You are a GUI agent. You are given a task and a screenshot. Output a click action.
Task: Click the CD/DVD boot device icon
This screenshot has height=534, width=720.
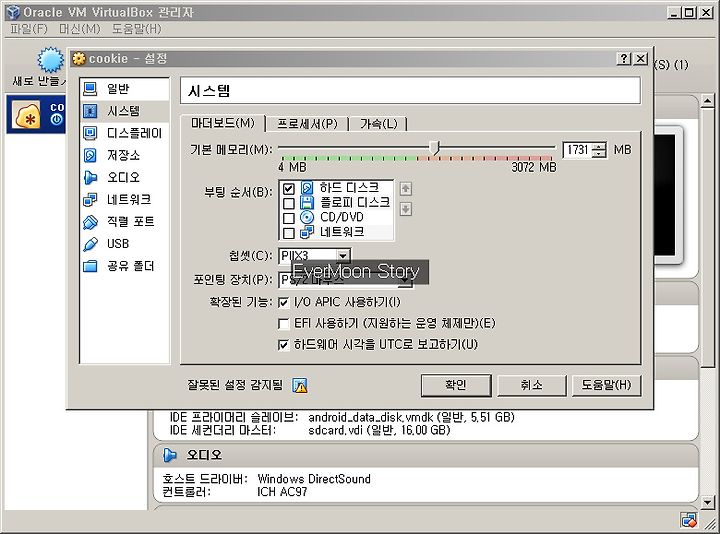(x=307, y=217)
